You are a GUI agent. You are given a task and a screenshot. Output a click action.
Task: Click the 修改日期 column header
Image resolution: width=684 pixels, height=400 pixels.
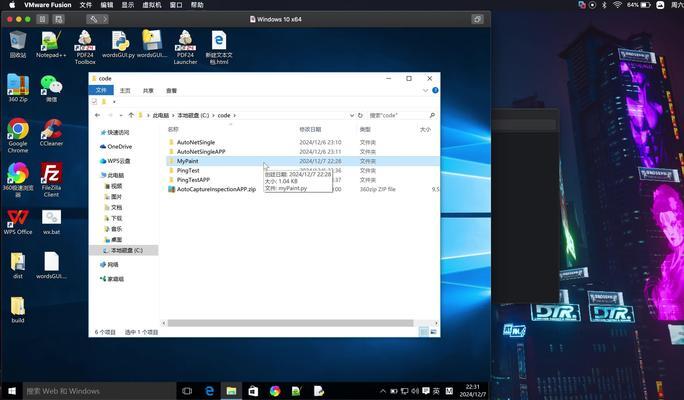click(311, 129)
